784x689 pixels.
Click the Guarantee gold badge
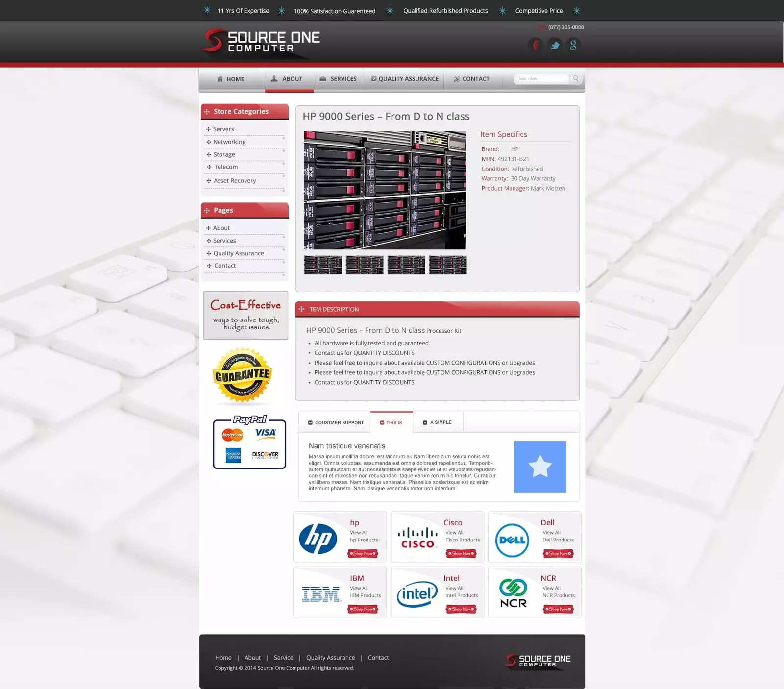click(243, 376)
